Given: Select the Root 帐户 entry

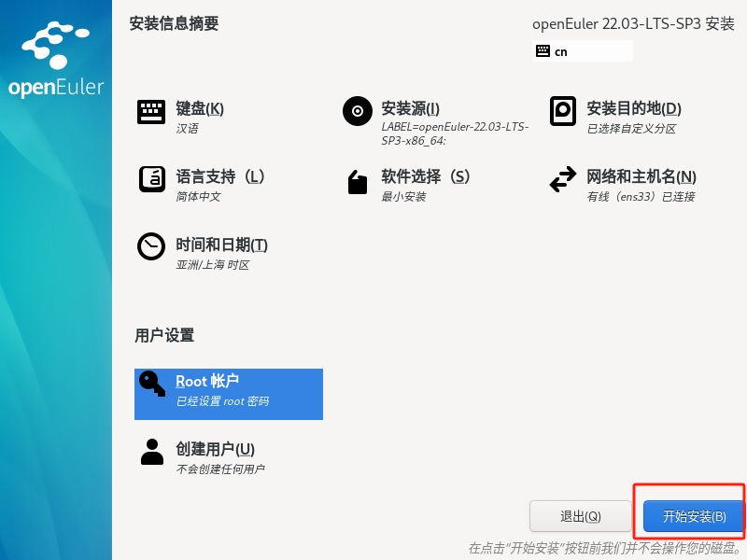Looking at the screenshot, I should (229, 394).
